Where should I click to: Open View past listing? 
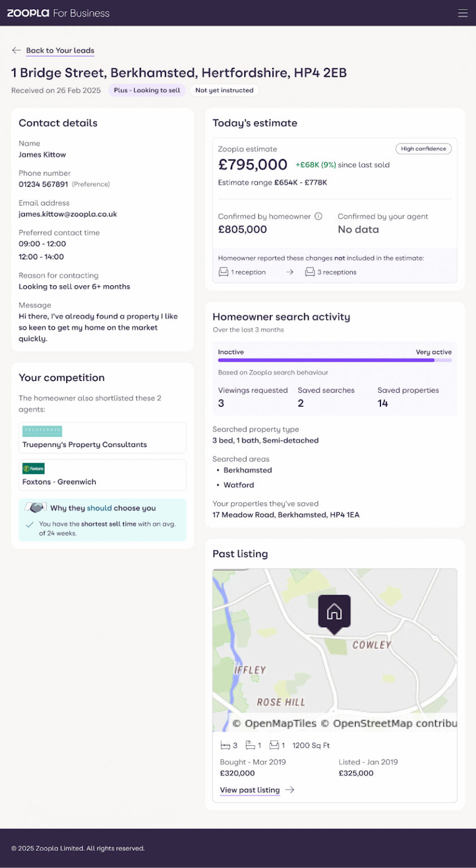pyautogui.click(x=250, y=789)
